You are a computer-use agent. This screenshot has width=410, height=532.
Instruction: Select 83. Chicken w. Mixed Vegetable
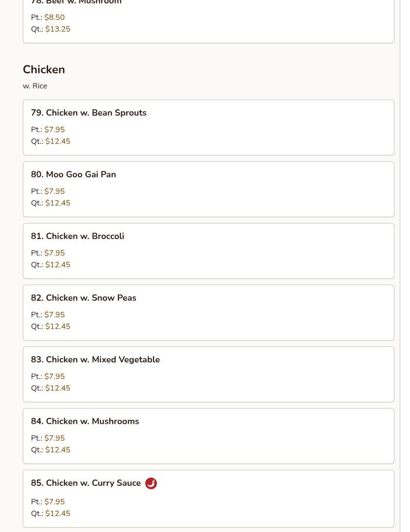(95, 360)
